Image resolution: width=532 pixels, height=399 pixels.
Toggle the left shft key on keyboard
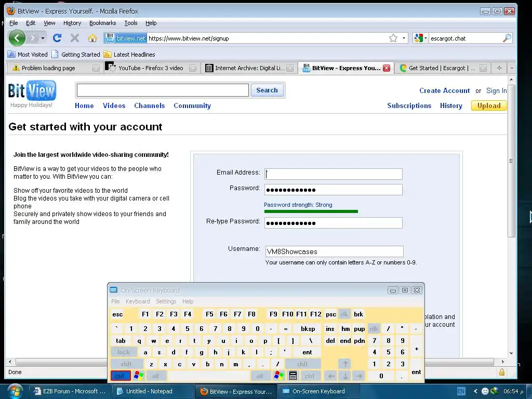127,364
